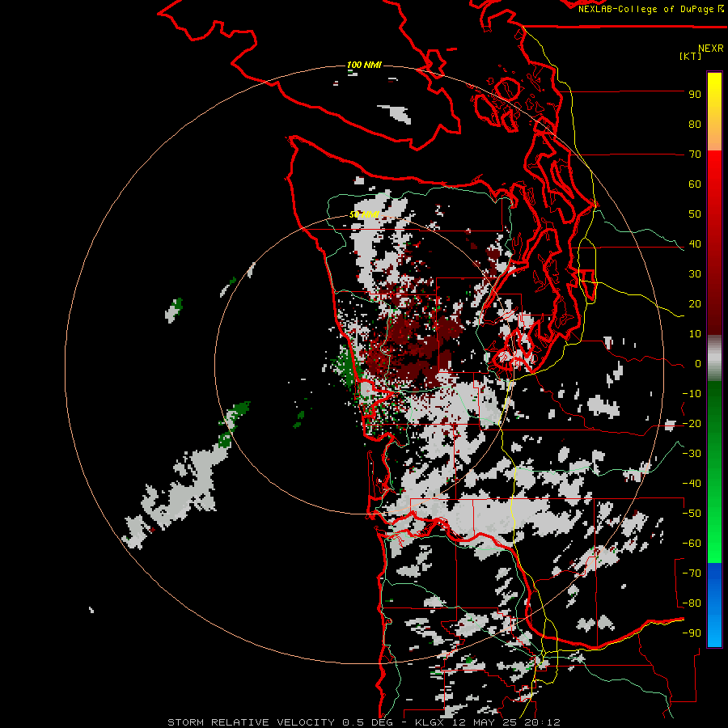Click the -70 value on the velocity scale

click(692, 574)
